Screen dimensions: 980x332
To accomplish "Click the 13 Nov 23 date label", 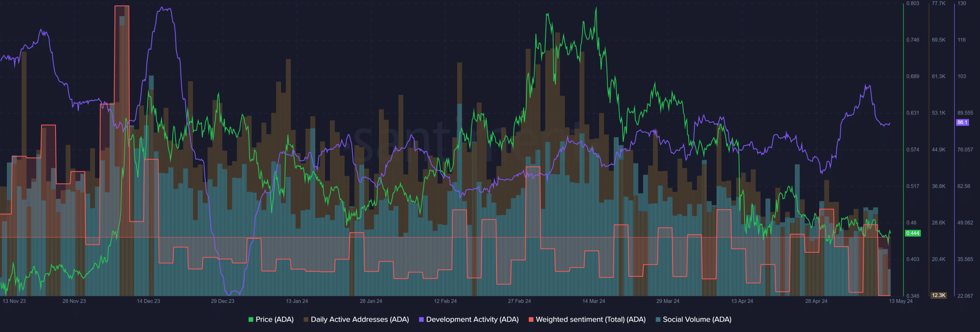I will 14,301.
